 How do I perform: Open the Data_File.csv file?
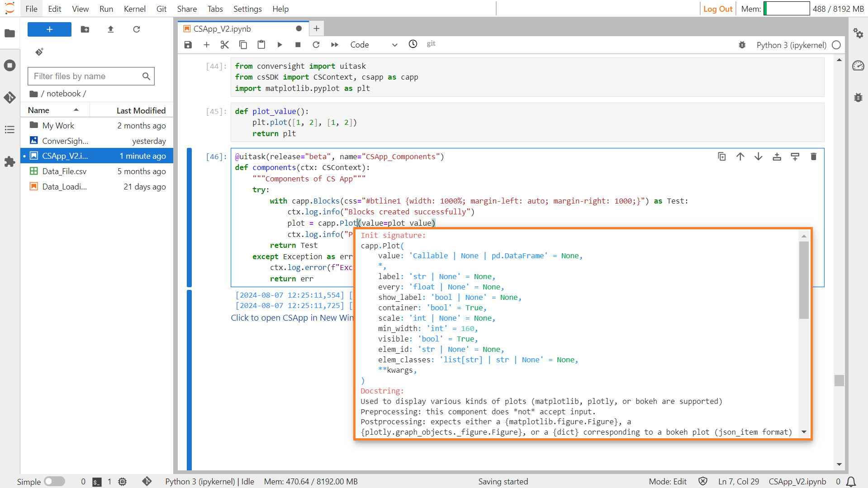click(x=97, y=171)
